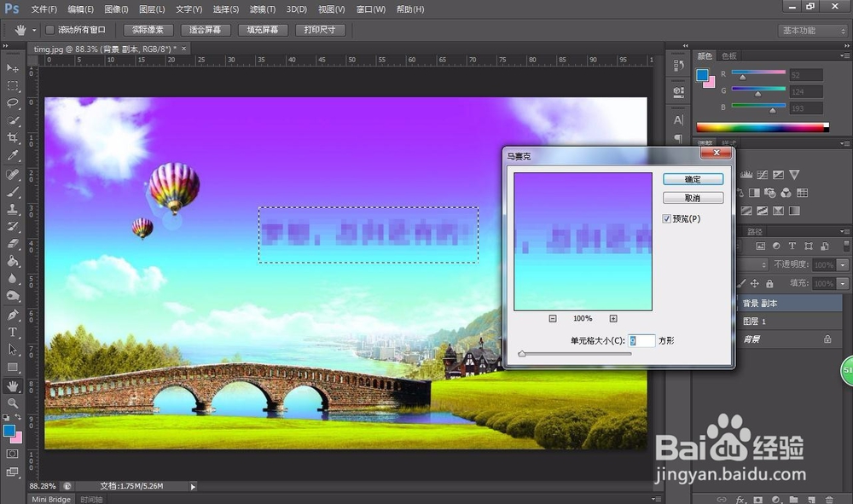The width and height of the screenshot is (853, 504).
Task: Select the Hand tool in toolbox
Action: [x=13, y=386]
